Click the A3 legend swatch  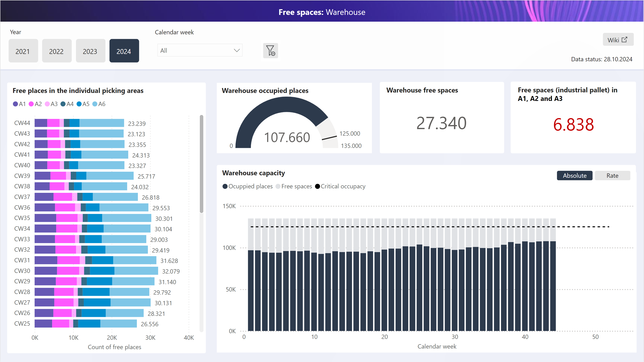(47, 104)
